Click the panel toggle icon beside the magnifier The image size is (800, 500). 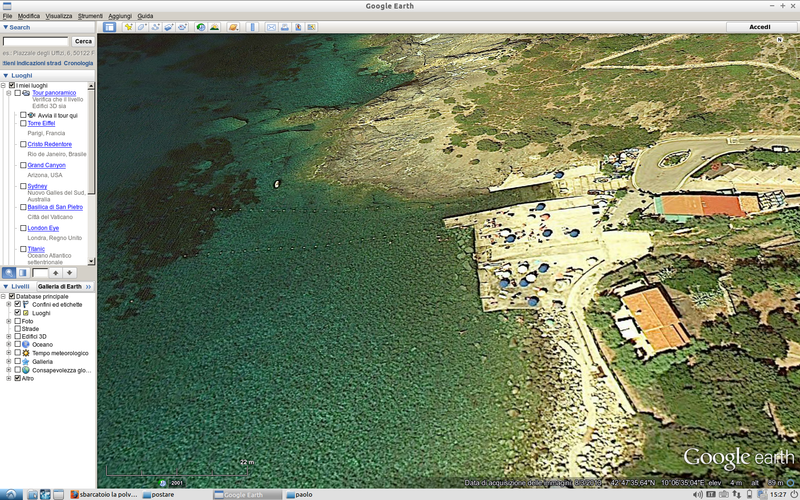[22, 273]
